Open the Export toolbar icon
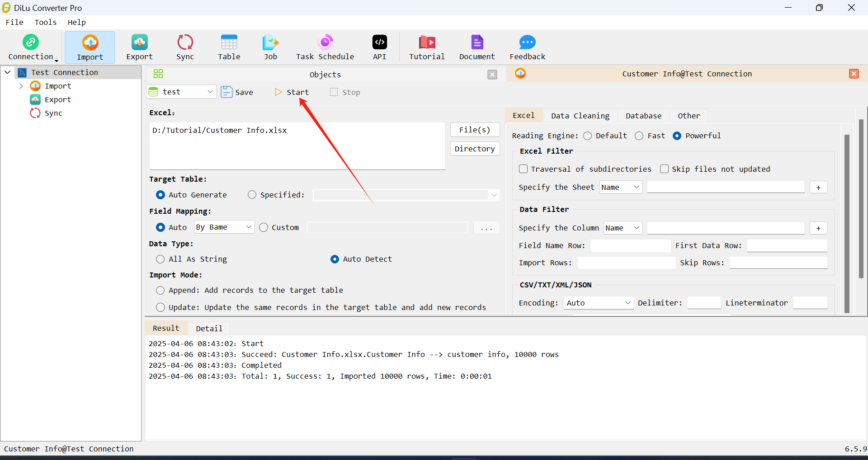The width and height of the screenshot is (868, 460). [140, 42]
